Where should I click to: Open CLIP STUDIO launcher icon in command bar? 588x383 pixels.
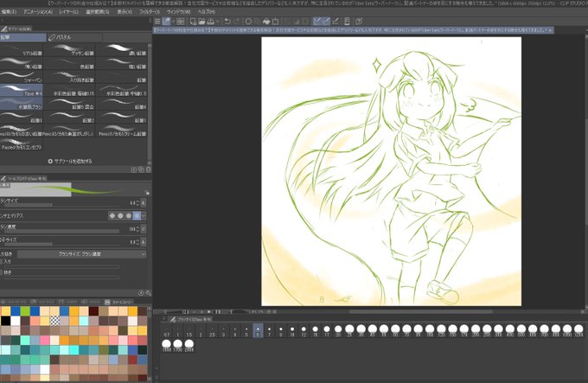(x=166, y=22)
